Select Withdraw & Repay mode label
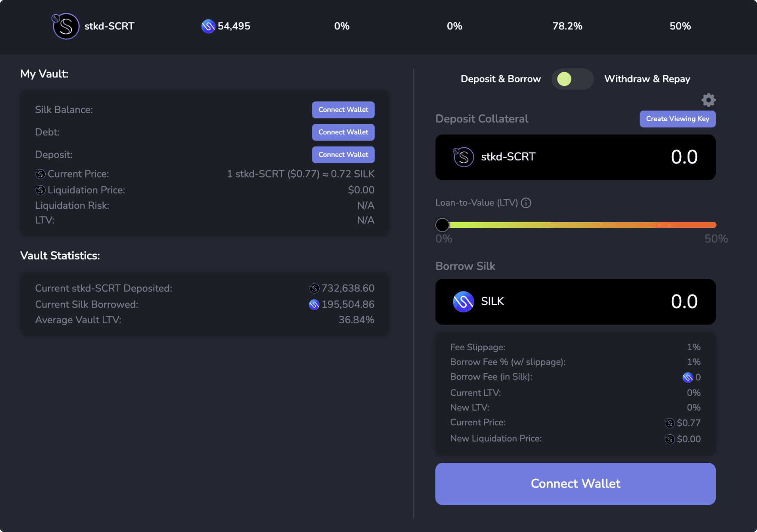Image resolution: width=757 pixels, height=532 pixels. 647,79
